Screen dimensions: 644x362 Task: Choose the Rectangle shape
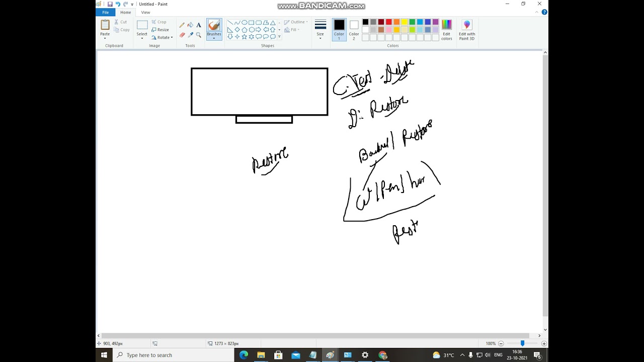(x=251, y=23)
